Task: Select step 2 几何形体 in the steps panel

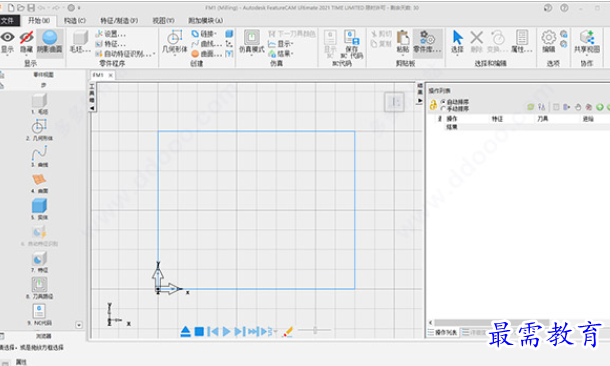Action: point(39,130)
